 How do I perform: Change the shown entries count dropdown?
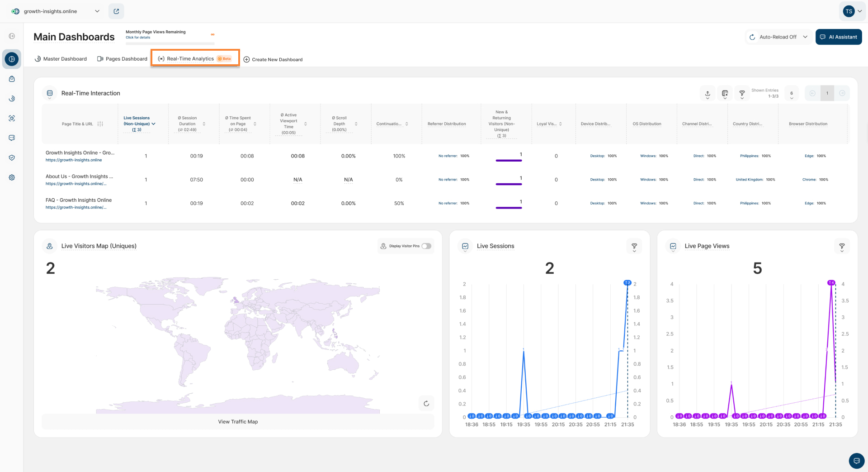(792, 94)
